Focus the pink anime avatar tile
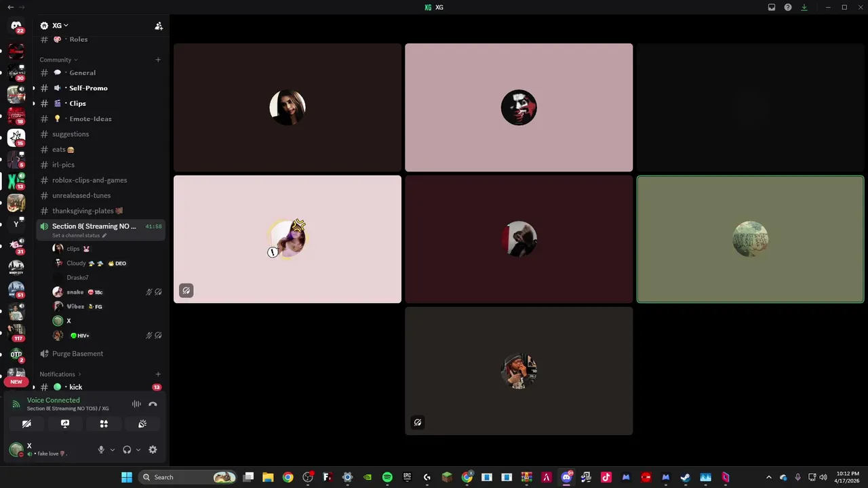The image size is (868, 488). pos(288,239)
